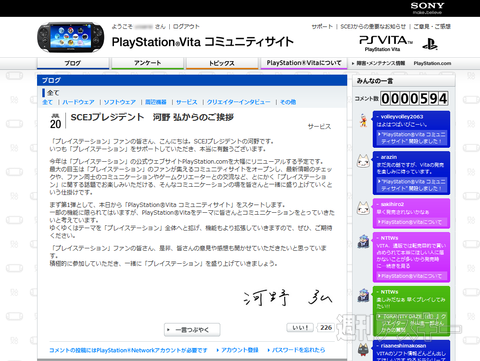Open the ブログ tab
The width and height of the screenshot is (480, 361).
click(73, 63)
